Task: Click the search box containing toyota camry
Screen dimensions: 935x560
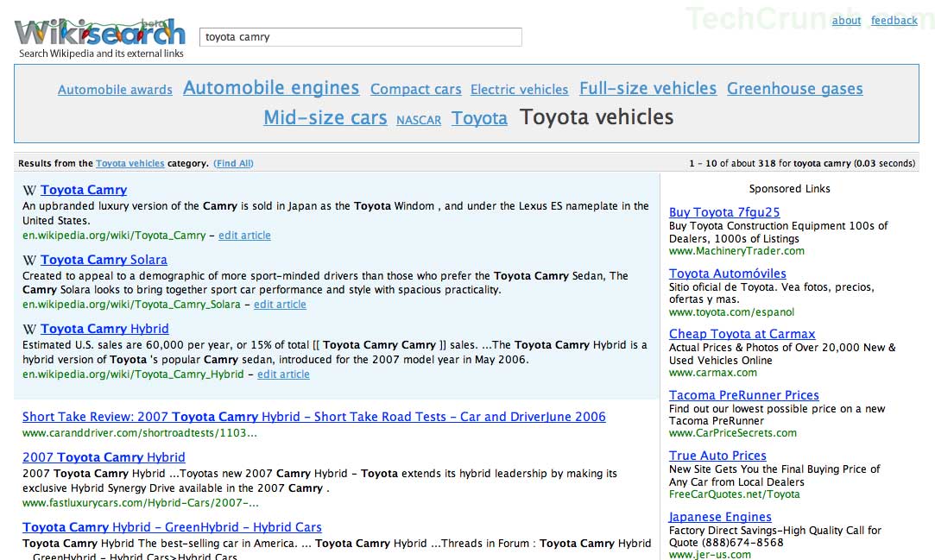Action: [x=360, y=37]
